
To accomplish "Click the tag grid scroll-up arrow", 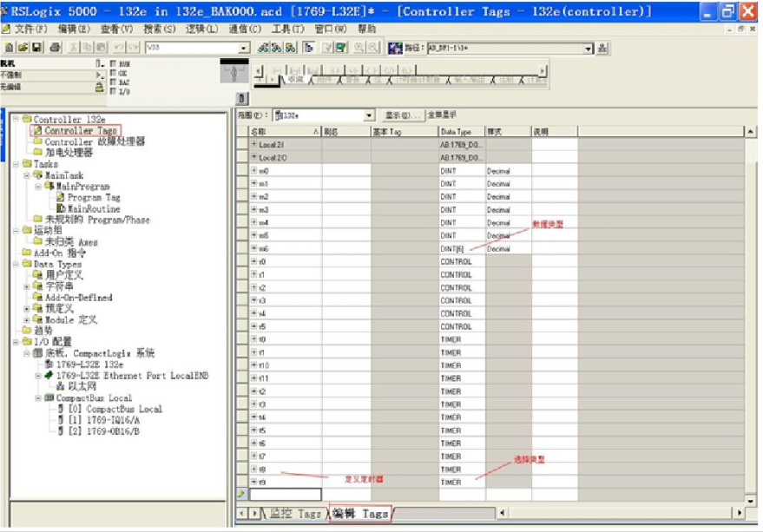I will [x=751, y=131].
